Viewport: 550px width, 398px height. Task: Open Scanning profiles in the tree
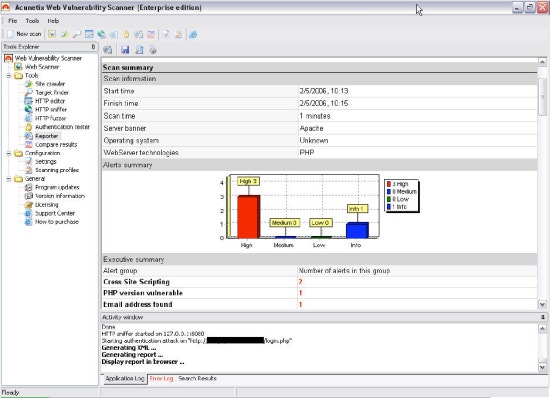click(x=57, y=170)
